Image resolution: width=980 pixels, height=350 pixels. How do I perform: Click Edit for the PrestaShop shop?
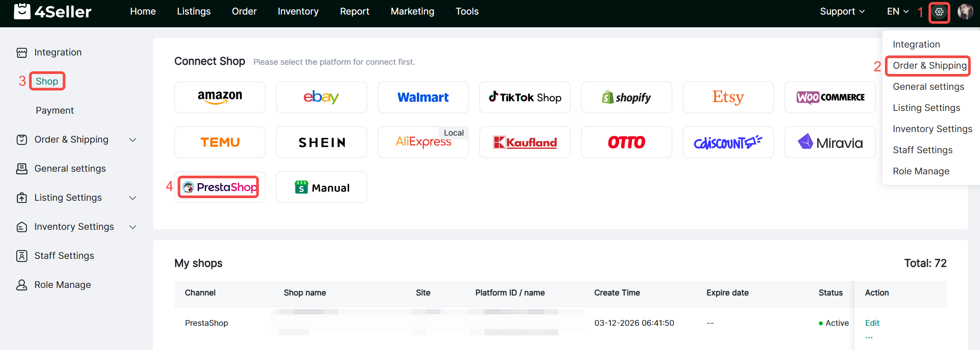point(872,323)
